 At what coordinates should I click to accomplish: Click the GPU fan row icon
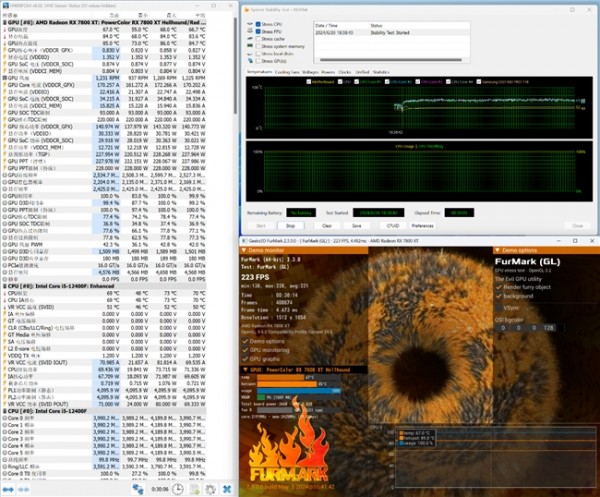pyautogui.click(x=5, y=78)
